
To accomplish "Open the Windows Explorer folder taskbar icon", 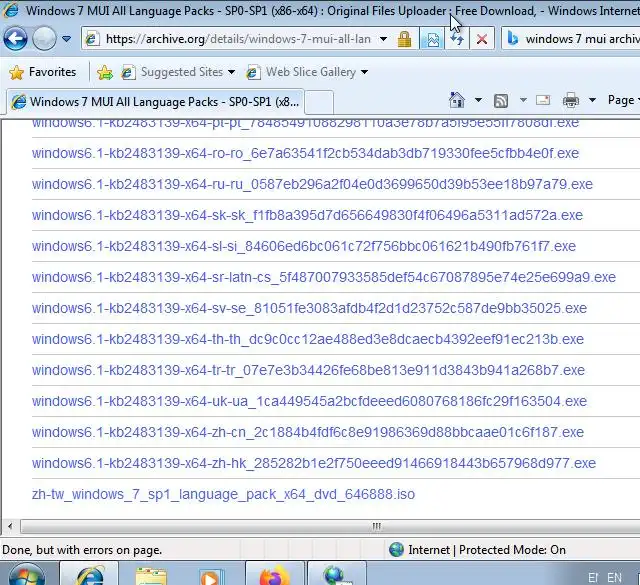I will (151, 576).
